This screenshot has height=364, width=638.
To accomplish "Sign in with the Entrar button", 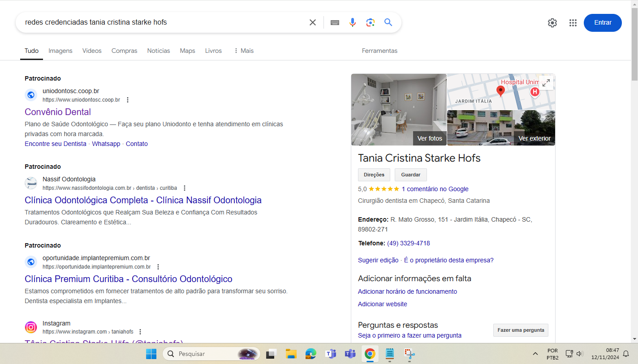I will 603,23.
